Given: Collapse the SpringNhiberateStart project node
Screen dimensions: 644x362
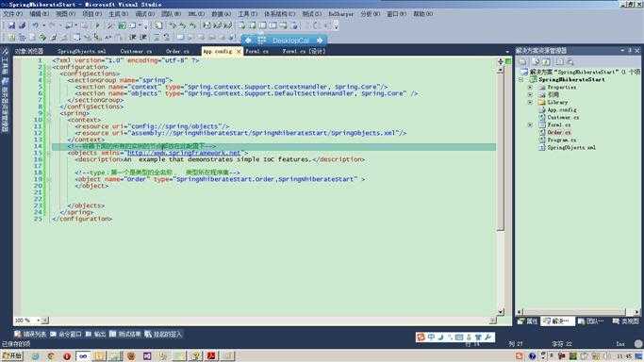Looking at the screenshot, I should pos(521,79).
